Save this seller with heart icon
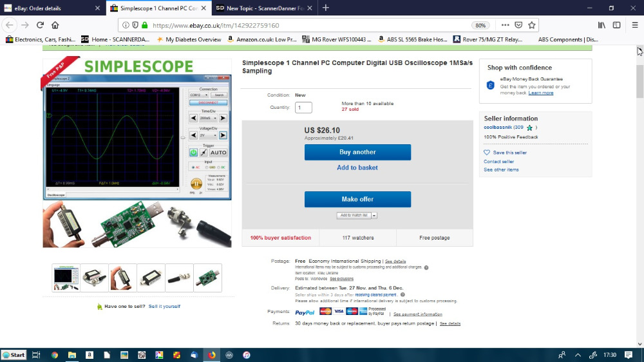Screen dimensions: 644x362 tap(487, 153)
